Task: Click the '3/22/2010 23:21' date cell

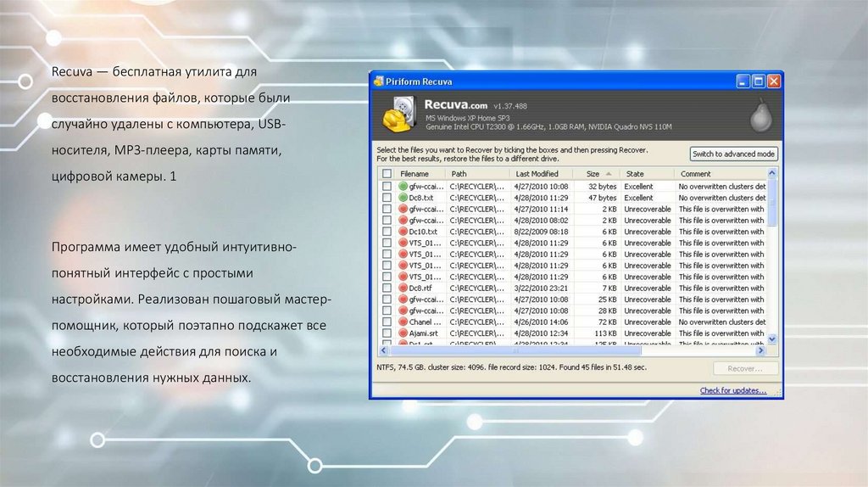Action: [541, 288]
